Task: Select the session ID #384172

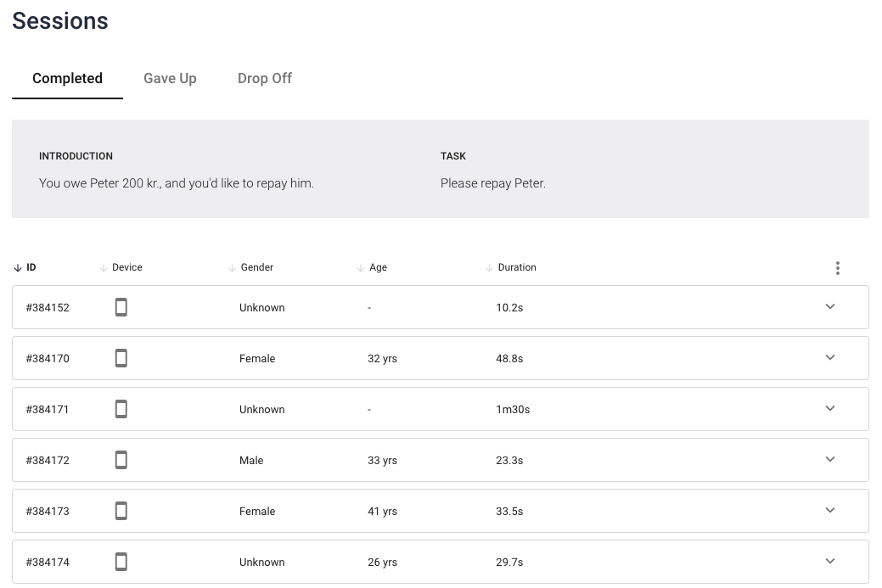Action: (48, 460)
